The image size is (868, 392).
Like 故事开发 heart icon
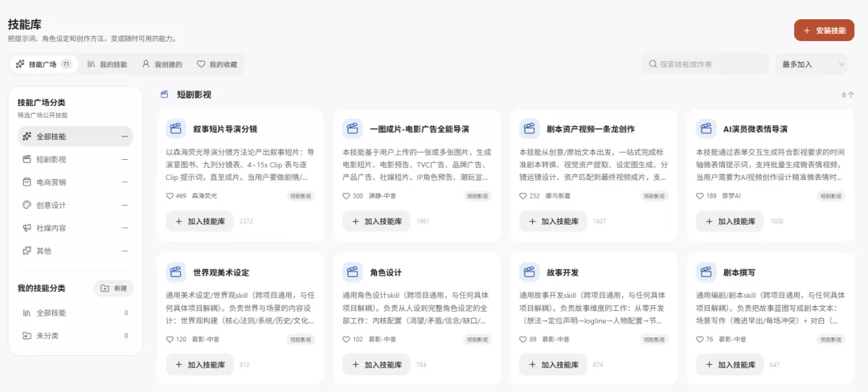click(x=523, y=340)
